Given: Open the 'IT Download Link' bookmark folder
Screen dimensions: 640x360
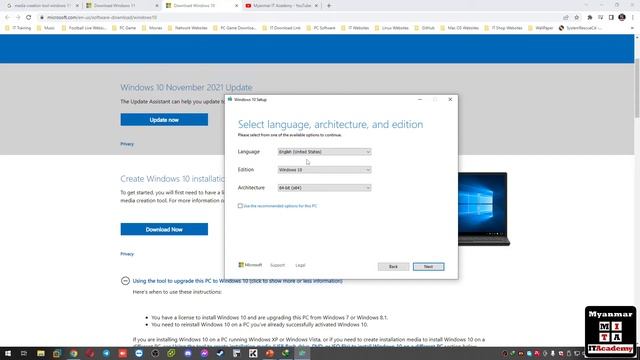Looking at the screenshot, I should point(281,28).
